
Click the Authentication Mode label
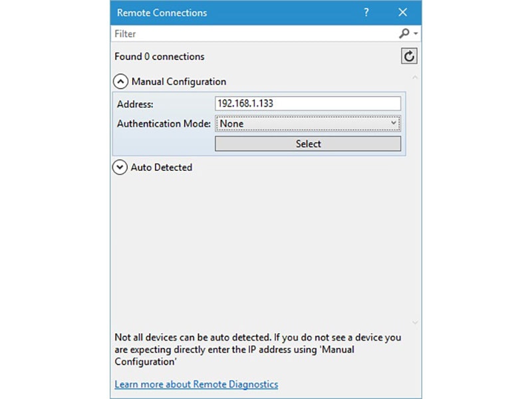[164, 124]
